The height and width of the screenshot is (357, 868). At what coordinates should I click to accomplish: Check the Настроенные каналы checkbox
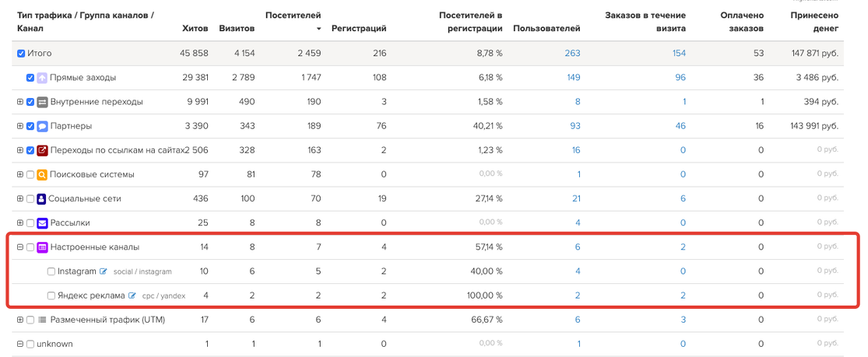[x=30, y=247]
